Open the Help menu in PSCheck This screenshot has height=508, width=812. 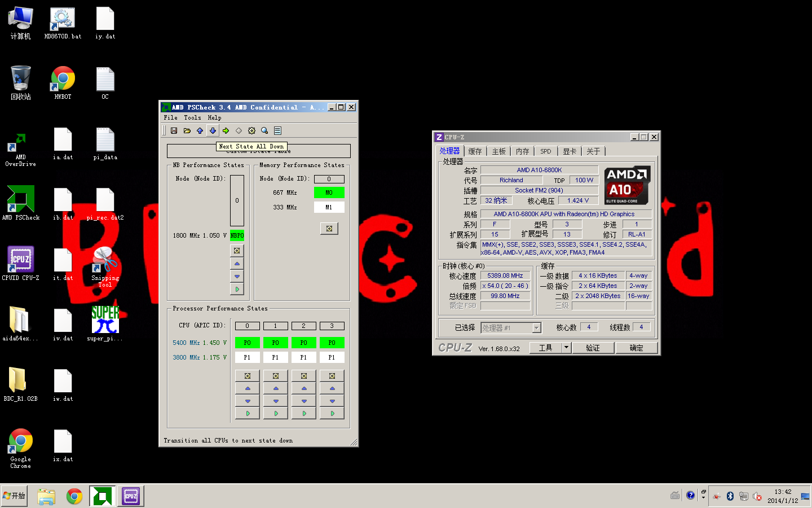pyautogui.click(x=214, y=118)
